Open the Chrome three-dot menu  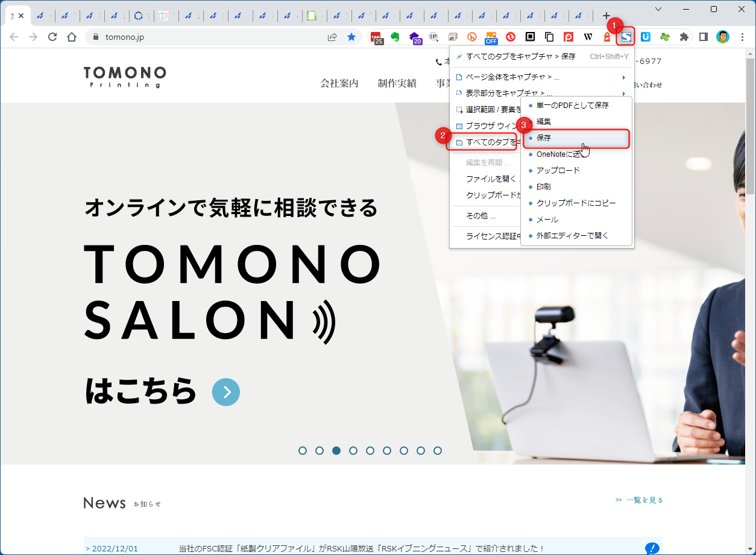pyautogui.click(x=742, y=37)
